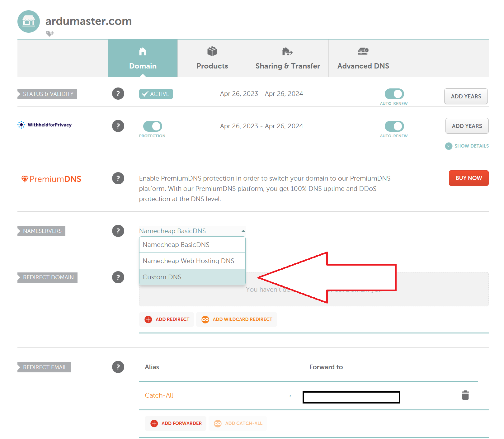
Task: Click Add Catch-All button
Action: [238, 423]
